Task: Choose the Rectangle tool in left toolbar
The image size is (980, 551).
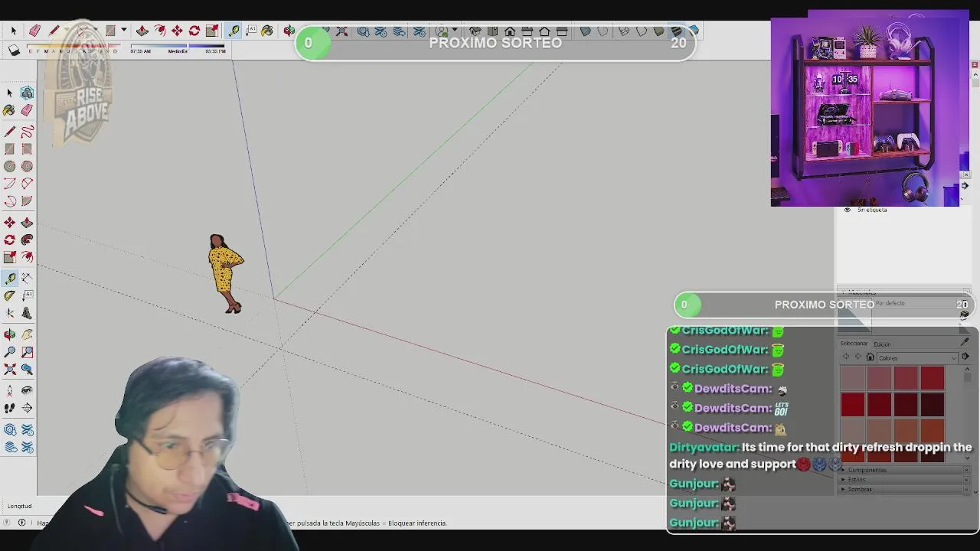Action: click(x=10, y=149)
